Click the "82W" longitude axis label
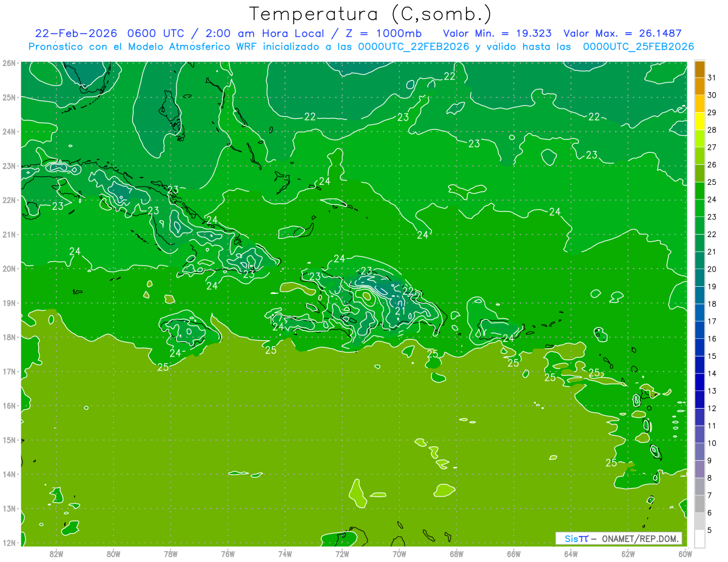 tap(56, 553)
